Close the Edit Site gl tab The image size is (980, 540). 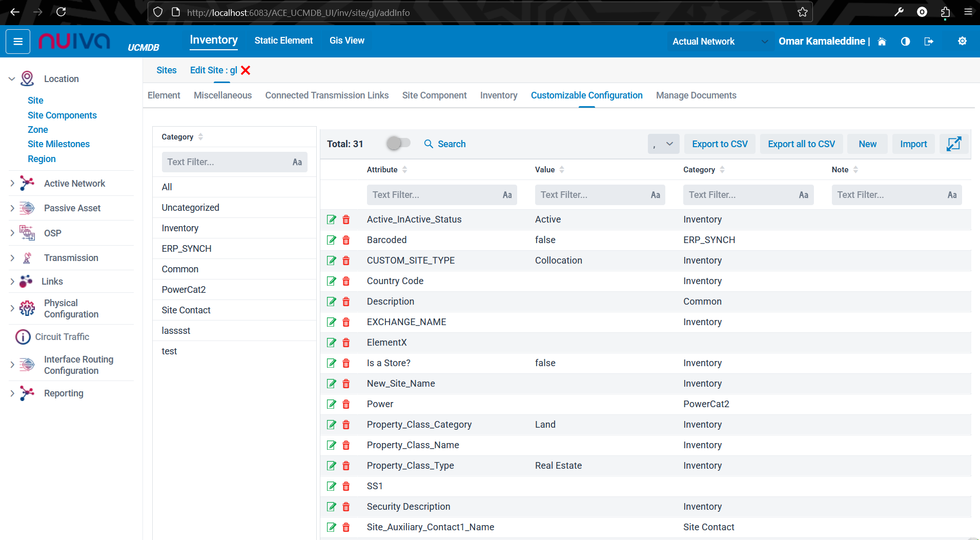[x=246, y=70]
